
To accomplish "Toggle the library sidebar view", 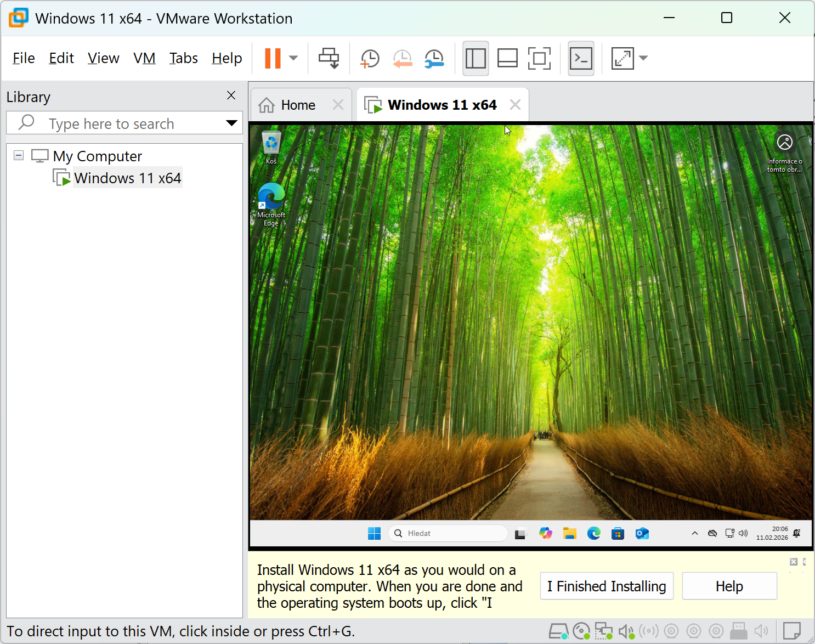I will [476, 58].
